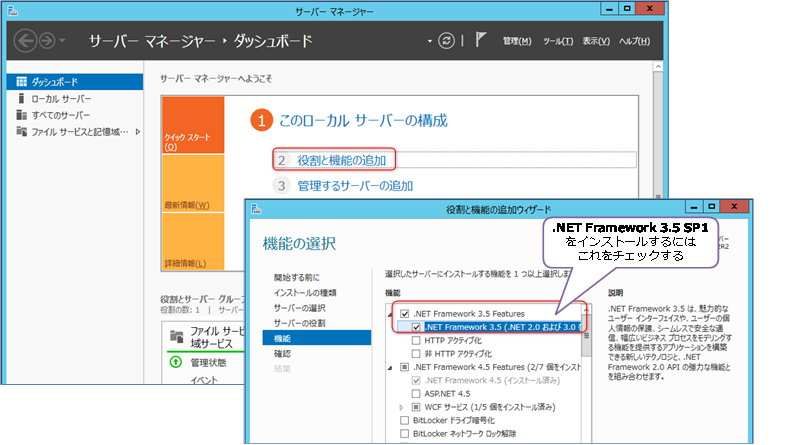
Task: Toggle the .NET Framework 3.5 Features checkbox
Action: (x=405, y=314)
